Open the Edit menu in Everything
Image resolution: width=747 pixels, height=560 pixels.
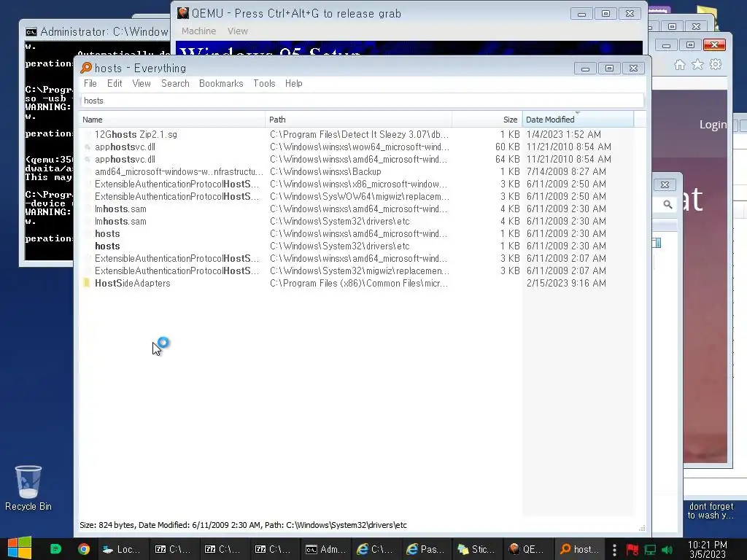[115, 83]
